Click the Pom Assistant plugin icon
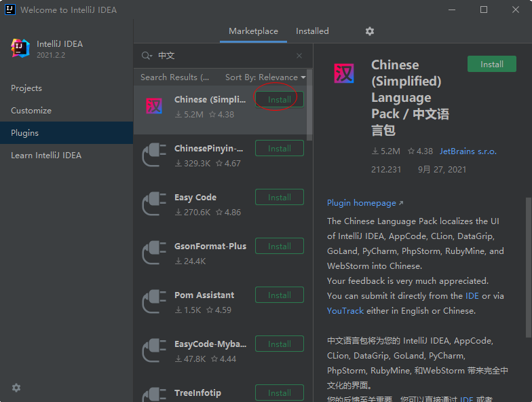 (x=155, y=301)
